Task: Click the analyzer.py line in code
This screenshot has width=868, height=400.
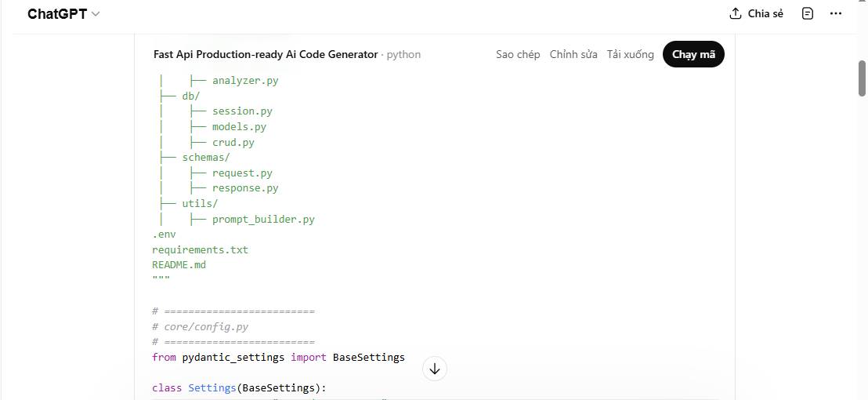Action: [244, 80]
